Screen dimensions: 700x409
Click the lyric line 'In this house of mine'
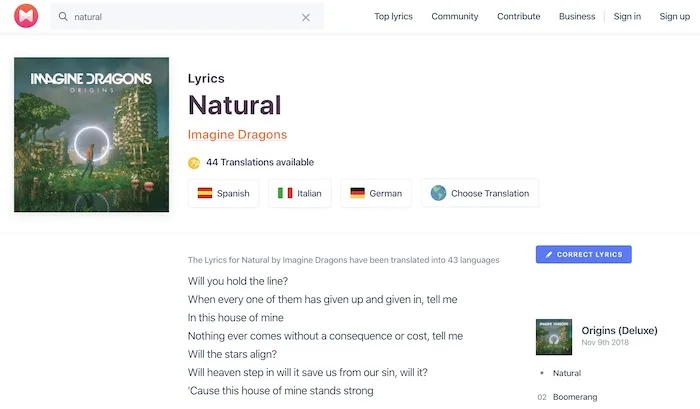236,317
